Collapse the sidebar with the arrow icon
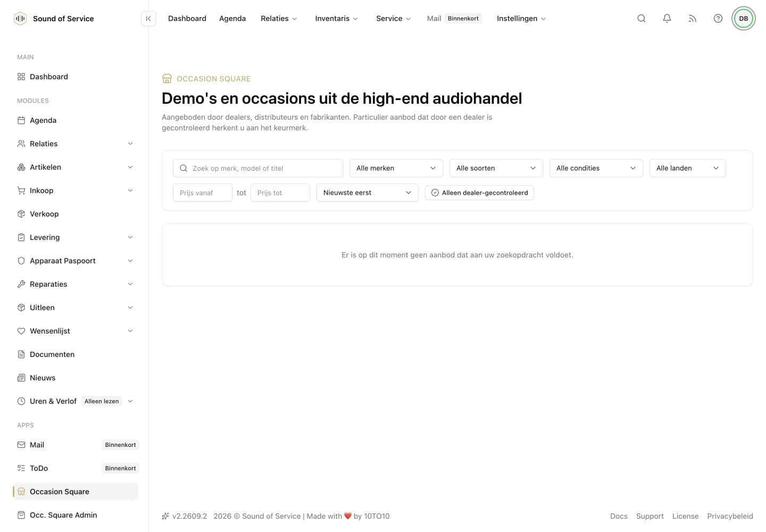 [x=148, y=19]
